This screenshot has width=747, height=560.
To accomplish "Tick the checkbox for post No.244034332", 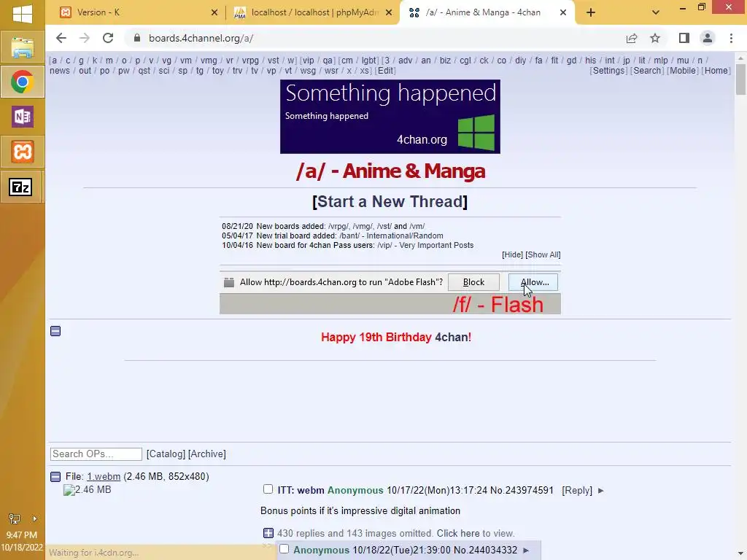I will (284, 548).
